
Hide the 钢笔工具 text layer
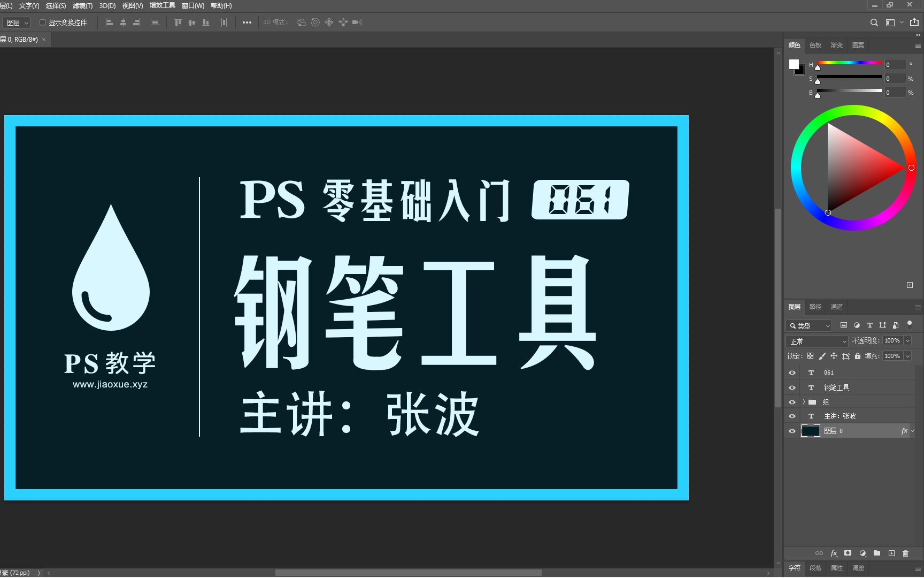coord(792,387)
